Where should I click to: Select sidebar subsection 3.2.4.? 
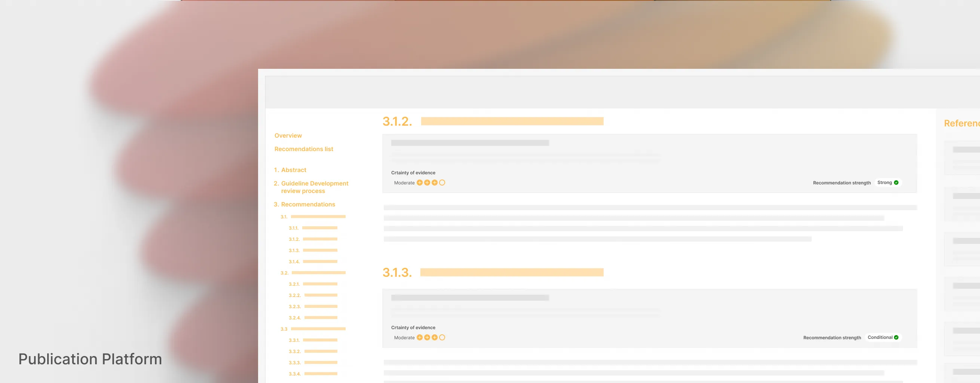[313, 318]
